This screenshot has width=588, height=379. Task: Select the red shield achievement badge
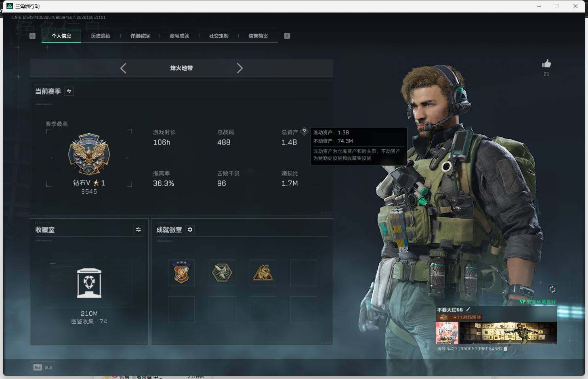coord(181,272)
